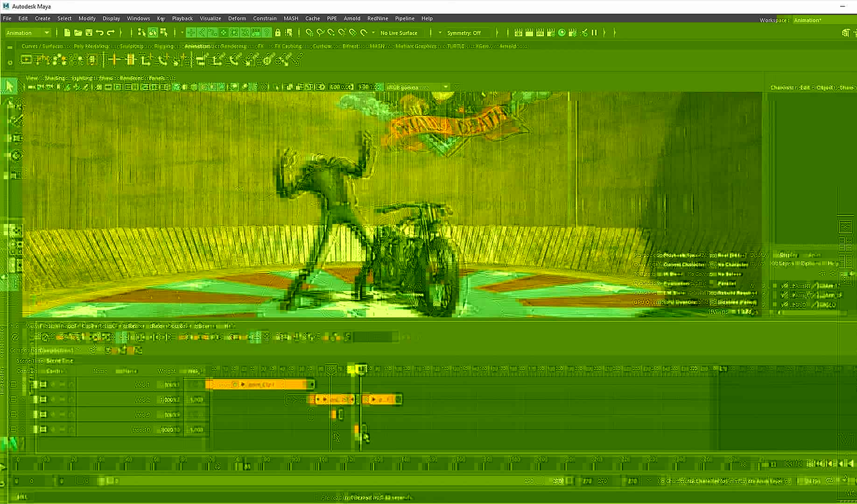Screen dimensions: 857x504
Task: Click the Save Scene floppy icon
Action: [x=89, y=33]
